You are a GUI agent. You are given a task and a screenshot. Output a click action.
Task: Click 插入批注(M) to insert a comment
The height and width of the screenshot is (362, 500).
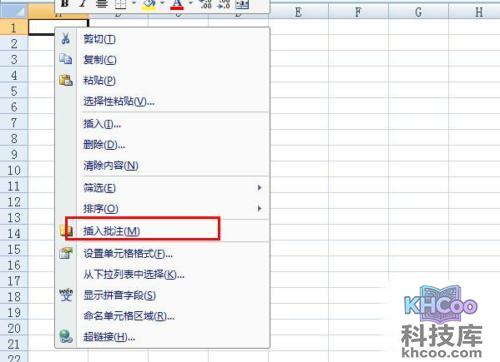tap(162, 231)
